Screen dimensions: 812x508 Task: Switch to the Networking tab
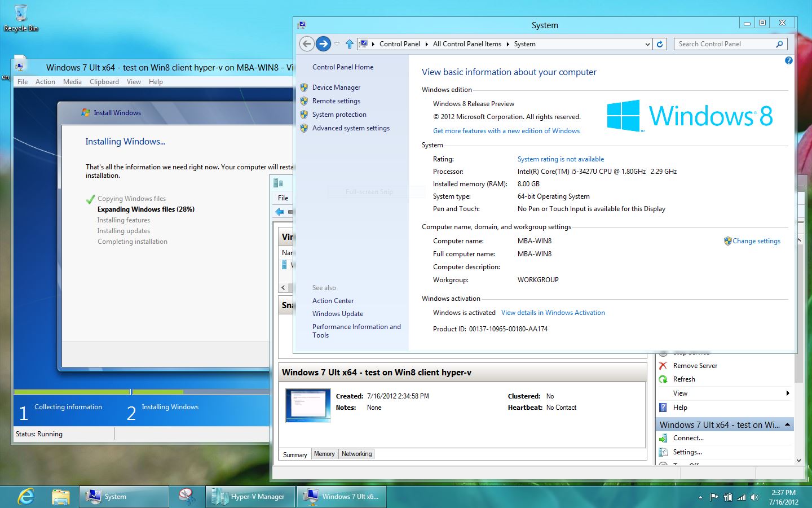click(356, 454)
